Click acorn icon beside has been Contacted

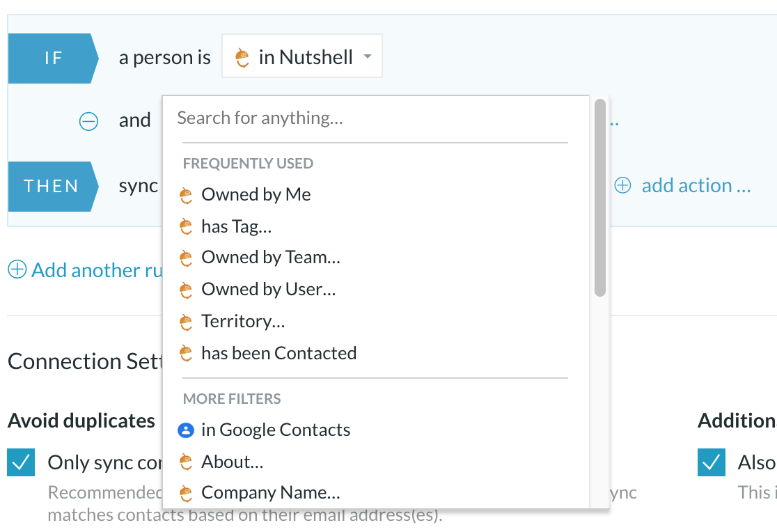coord(186,354)
